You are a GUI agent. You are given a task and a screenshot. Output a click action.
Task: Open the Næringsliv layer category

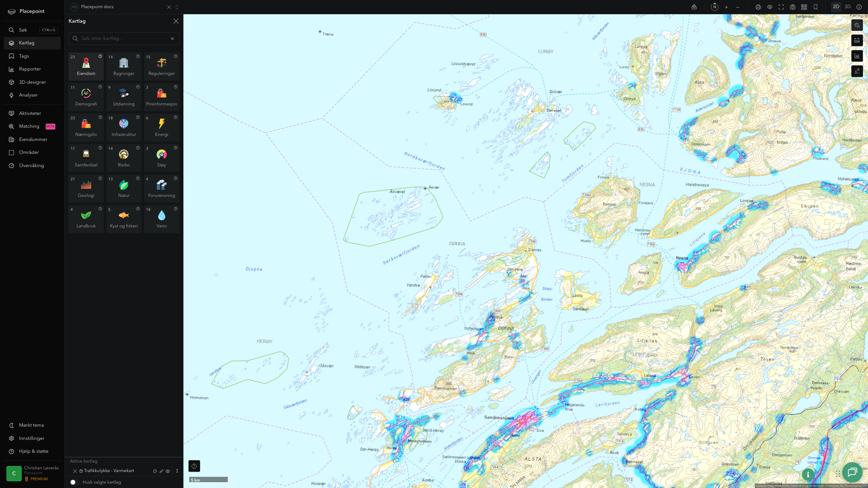click(x=86, y=127)
